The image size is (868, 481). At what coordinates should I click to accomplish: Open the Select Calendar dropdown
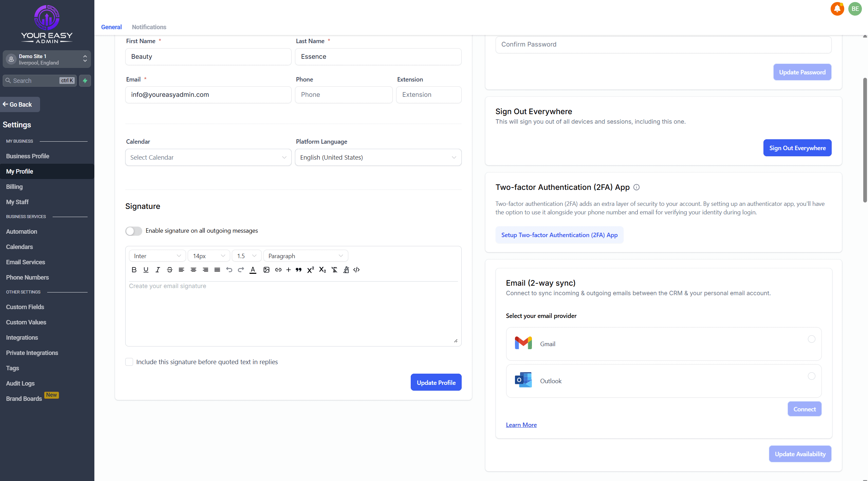click(208, 157)
